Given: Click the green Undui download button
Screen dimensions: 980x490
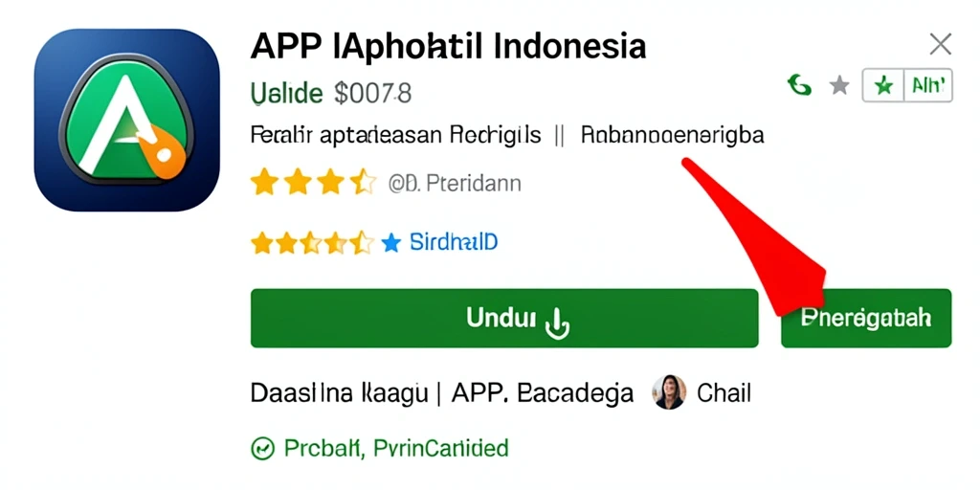Looking at the screenshot, I should pyautogui.click(x=504, y=318).
